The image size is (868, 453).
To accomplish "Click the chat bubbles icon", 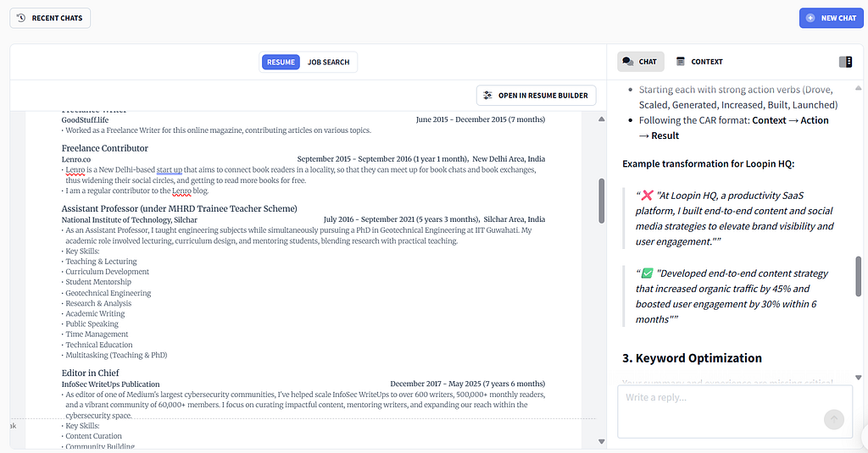I will [628, 62].
